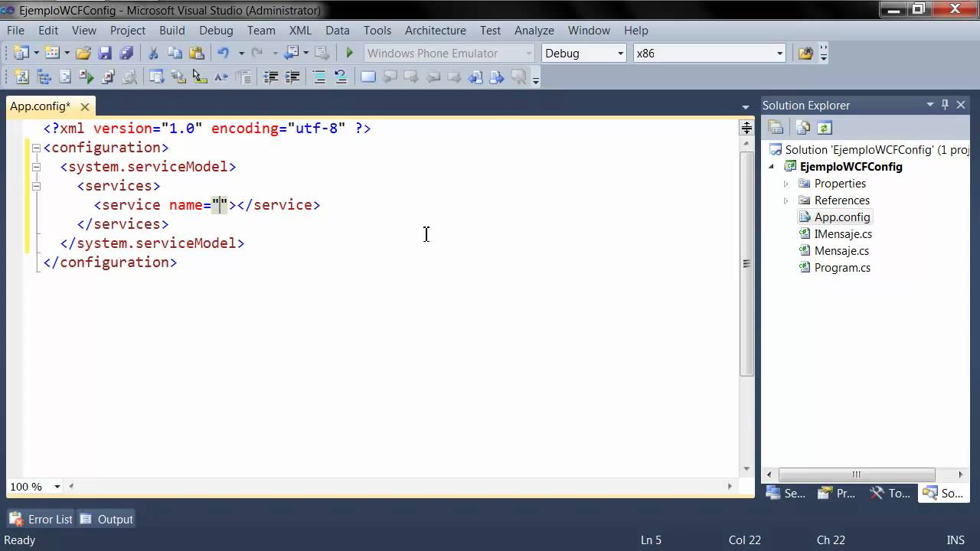Click the Open File folder icon

point(83,53)
